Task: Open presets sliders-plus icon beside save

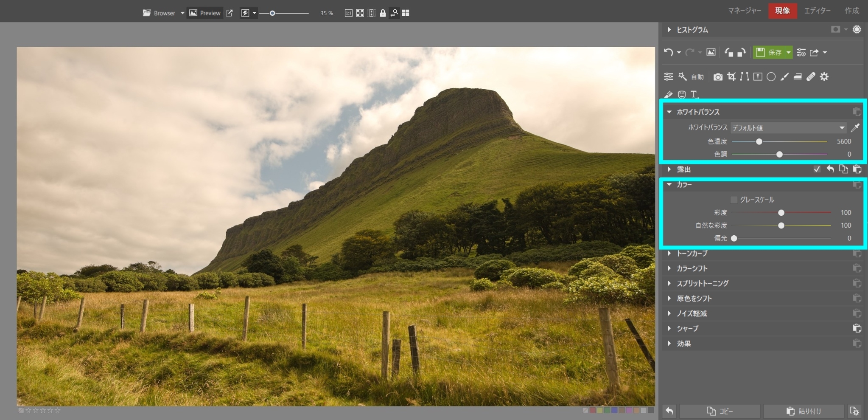Action: click(801, 52)
